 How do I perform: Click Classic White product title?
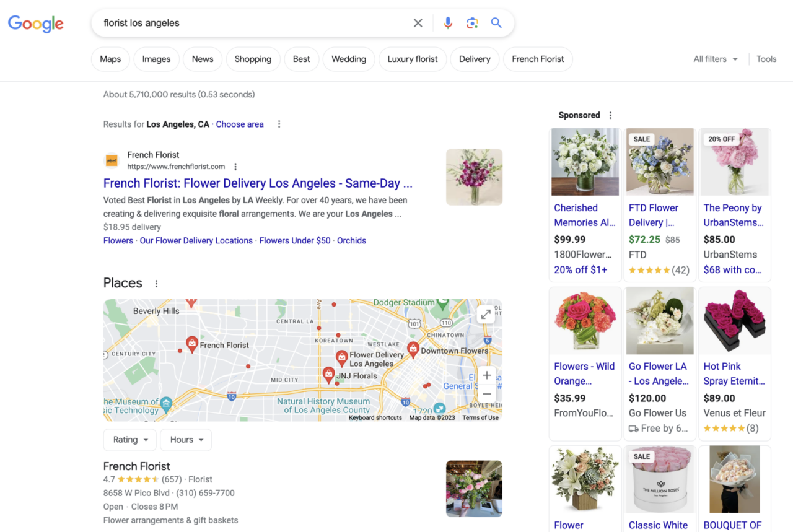point(658,525)
